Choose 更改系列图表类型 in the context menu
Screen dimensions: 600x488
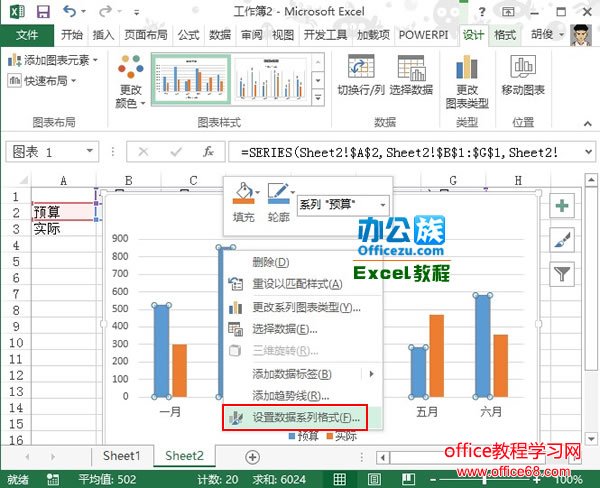click(x=303, y=307)
